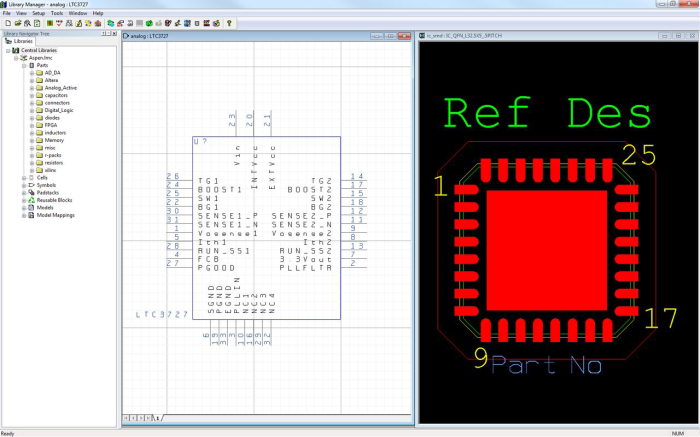Image resolution: width=700 pixels, height=437 pixels.
Task: Open the View menu
Action: [21, 13]
